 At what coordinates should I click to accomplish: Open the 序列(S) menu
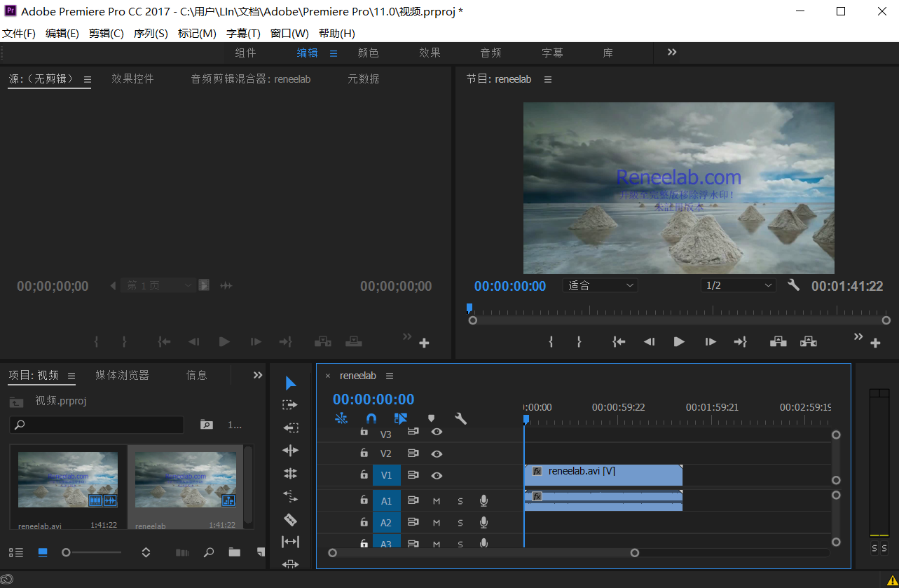click(x=151, y=34)
